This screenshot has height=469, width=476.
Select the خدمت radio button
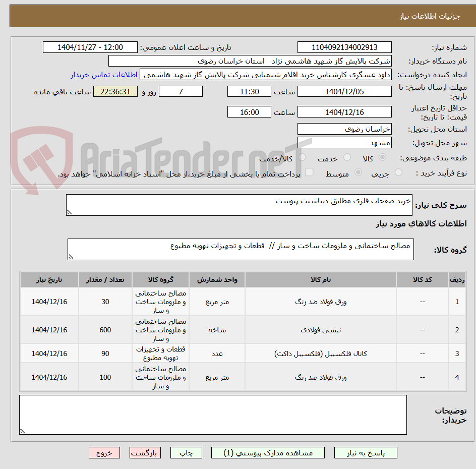[x=347, y=157]
